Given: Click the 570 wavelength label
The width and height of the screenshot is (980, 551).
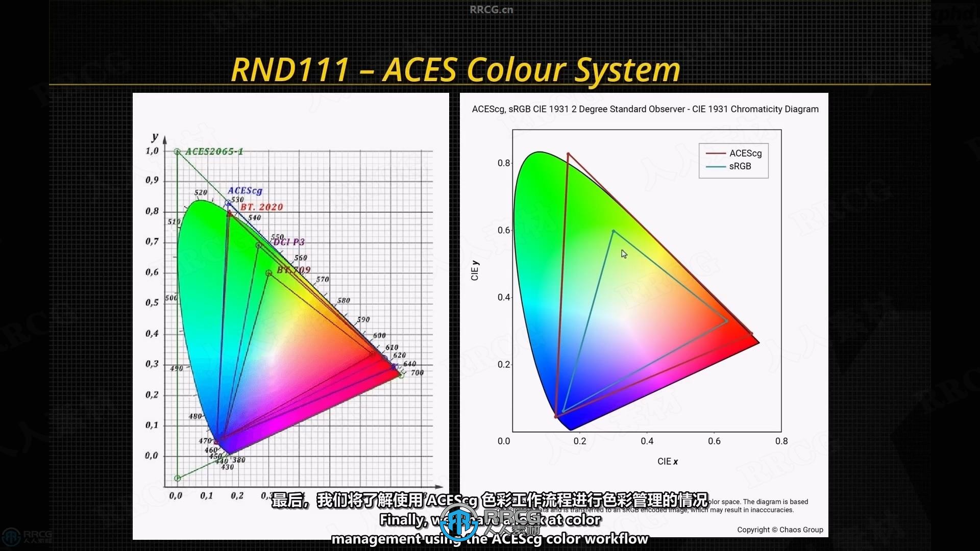Looking at the screenshot, I should pyautogui.click(x=323, y=279).
